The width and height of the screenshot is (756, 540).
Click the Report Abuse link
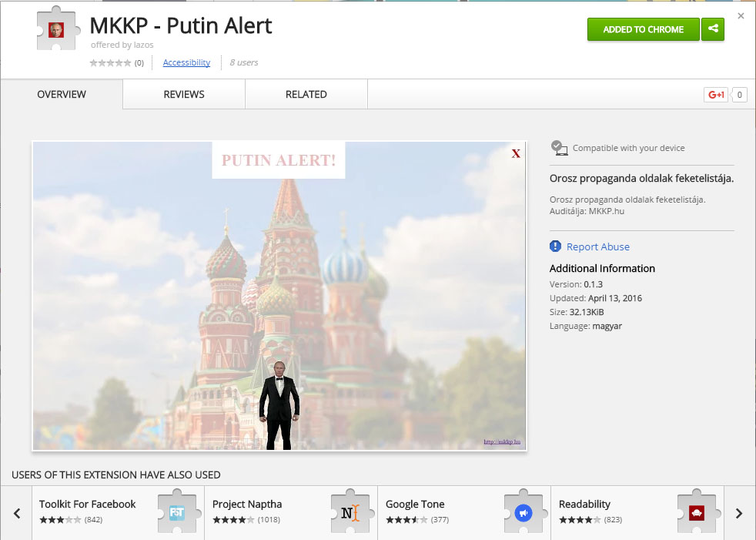click(598, 247)
